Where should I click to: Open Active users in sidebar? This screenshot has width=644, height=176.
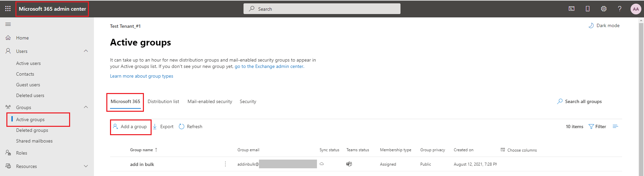coord(29,63)
